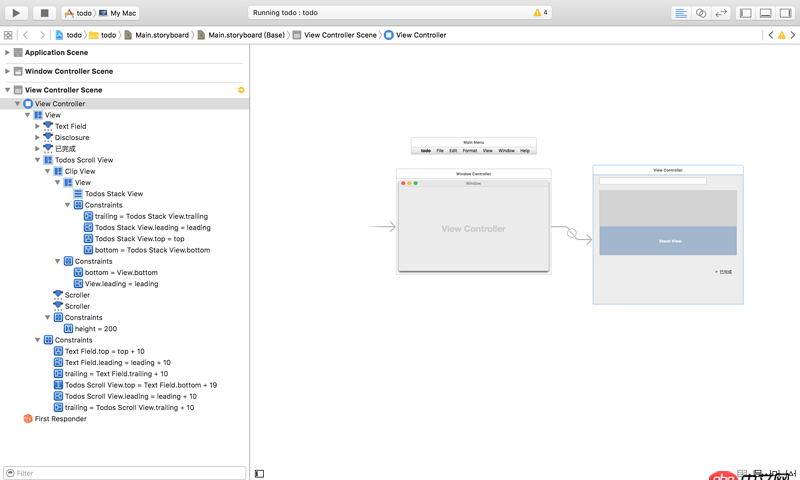This screenshot has height=480, width=800.
Task: Switch to the Assistant editor
Action: tap(701, 13)
